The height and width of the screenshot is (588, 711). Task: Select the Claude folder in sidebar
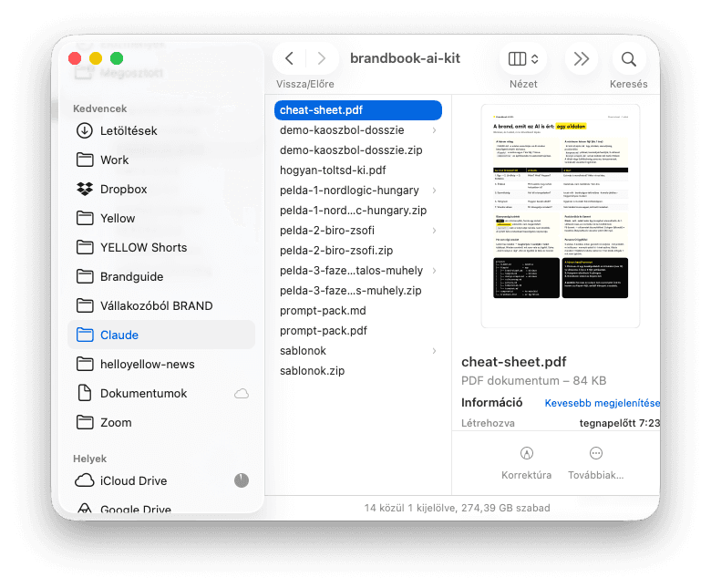pos(161,335)
